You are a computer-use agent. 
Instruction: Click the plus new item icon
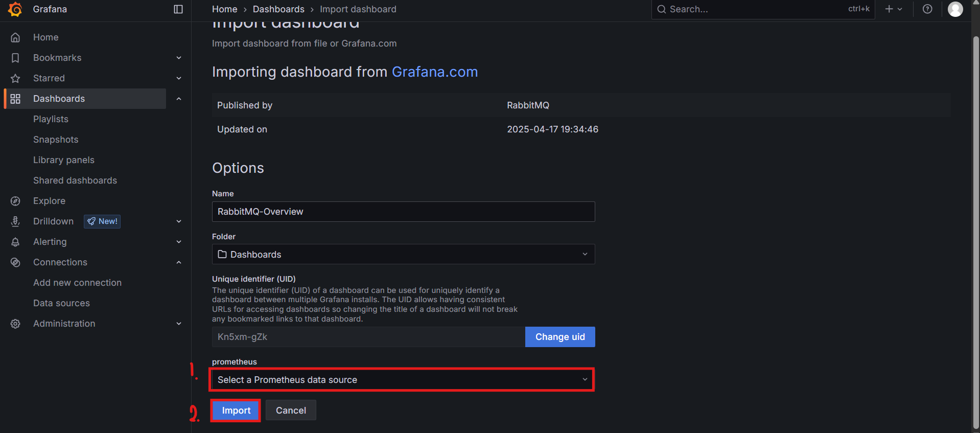[x=889, y=9]
